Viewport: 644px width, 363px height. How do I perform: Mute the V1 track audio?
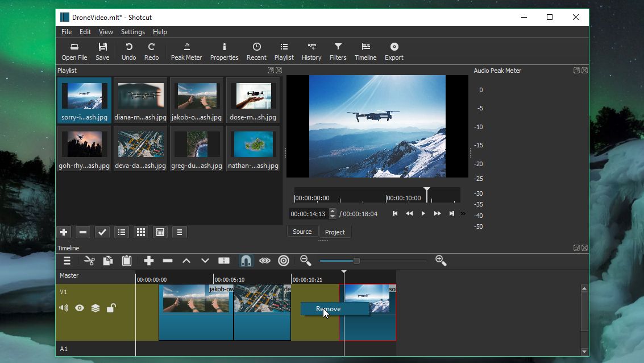(63, 308)
